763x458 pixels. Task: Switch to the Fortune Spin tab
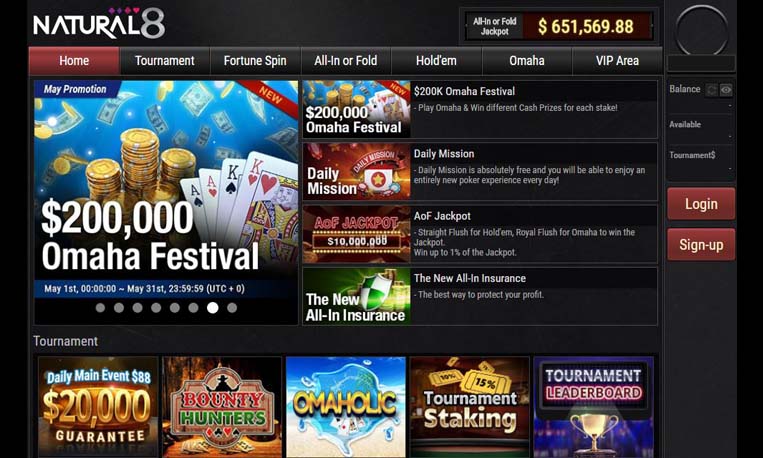[x=255, y=61]
